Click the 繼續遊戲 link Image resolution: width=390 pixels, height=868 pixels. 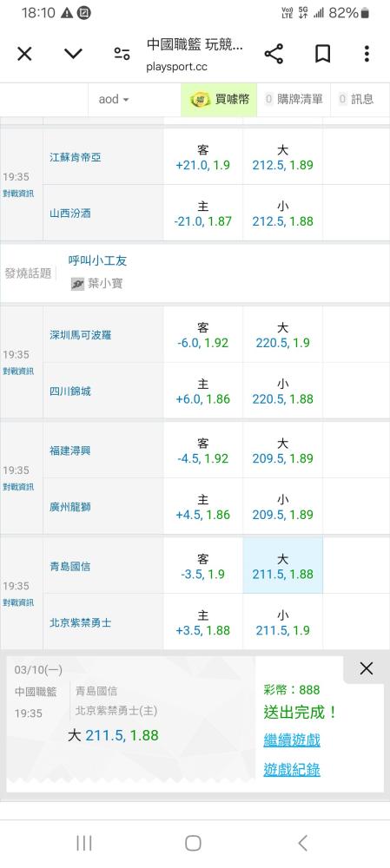(292, 740)
